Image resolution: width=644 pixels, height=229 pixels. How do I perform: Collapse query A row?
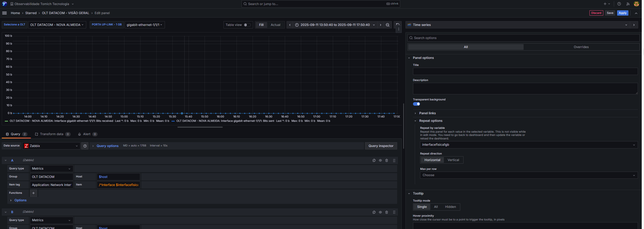click(6, 161)
